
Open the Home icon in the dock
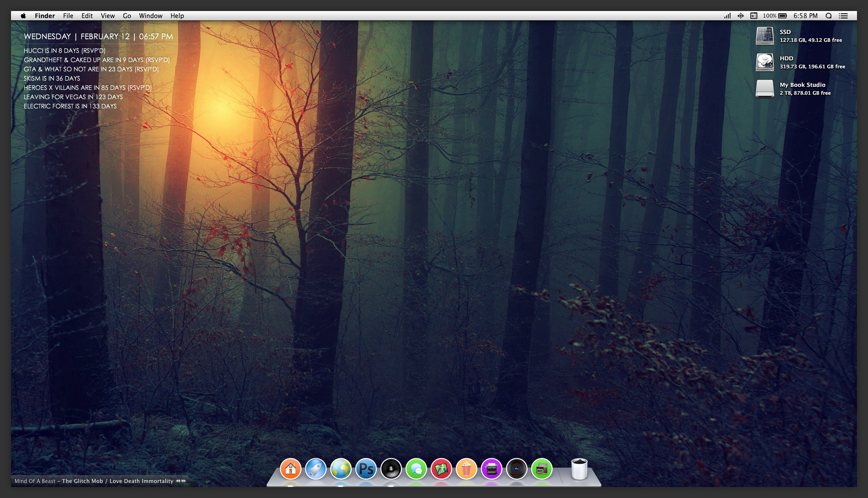(x=290, y=469)
